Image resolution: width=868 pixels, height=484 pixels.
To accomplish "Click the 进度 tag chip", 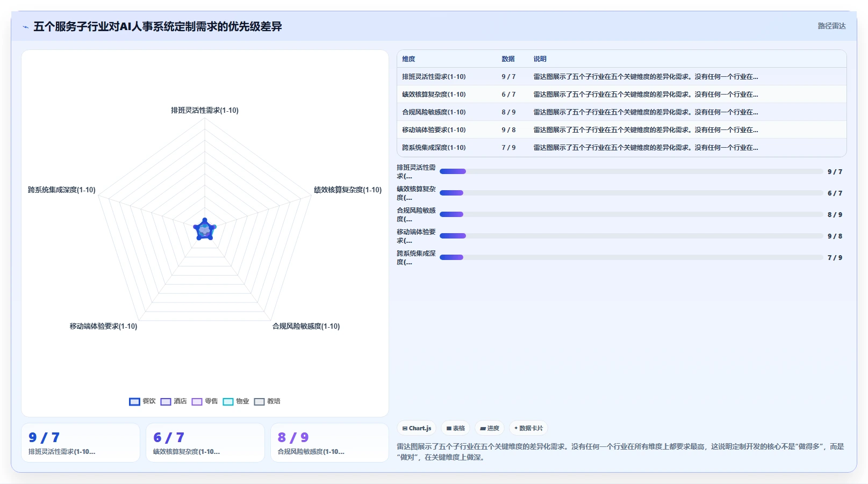I will [490, 428].
